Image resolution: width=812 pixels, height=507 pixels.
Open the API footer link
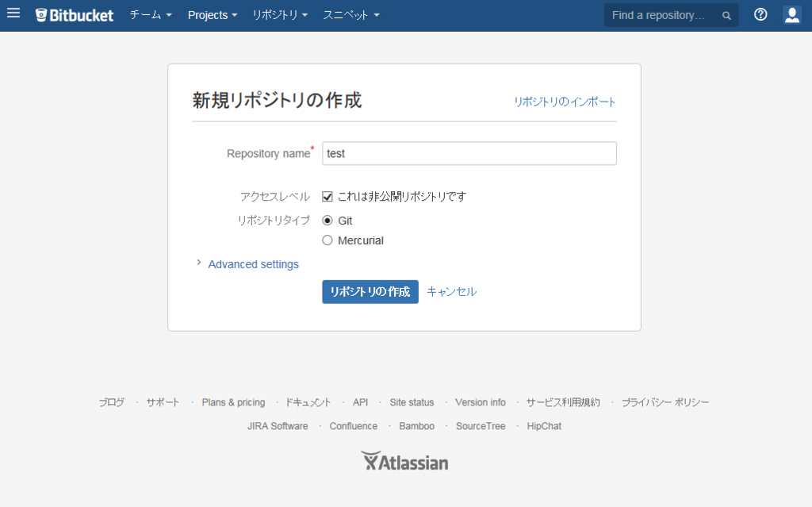point(361,402)
